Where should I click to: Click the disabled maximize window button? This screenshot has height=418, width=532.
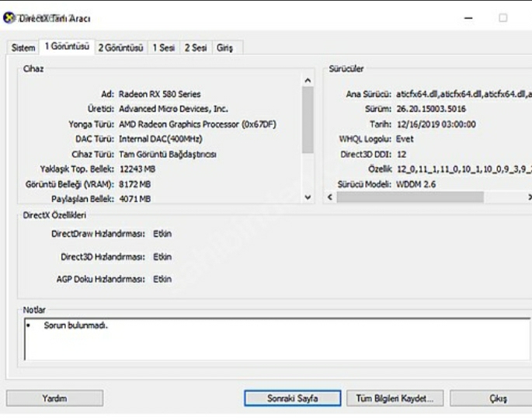(502, 18)
